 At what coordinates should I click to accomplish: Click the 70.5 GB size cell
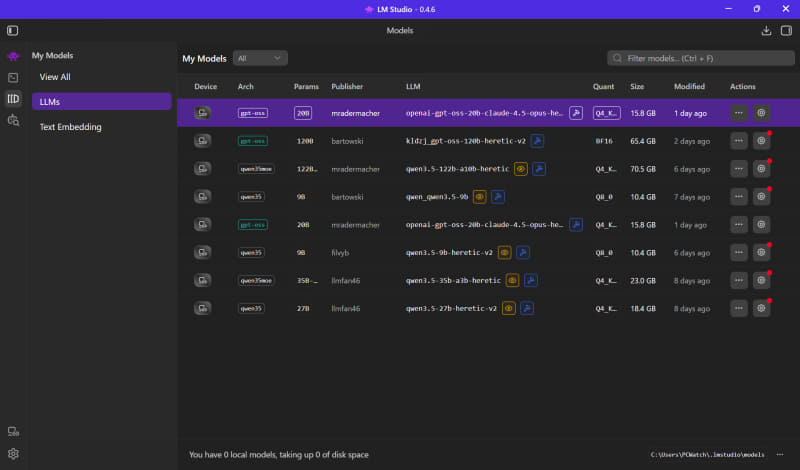tap(642, 169)
